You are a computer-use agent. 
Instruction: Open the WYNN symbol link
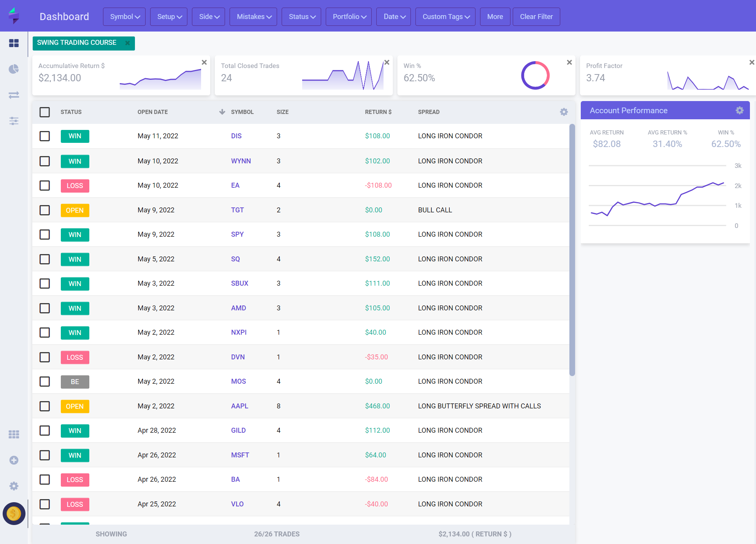[x=241, y=161]
